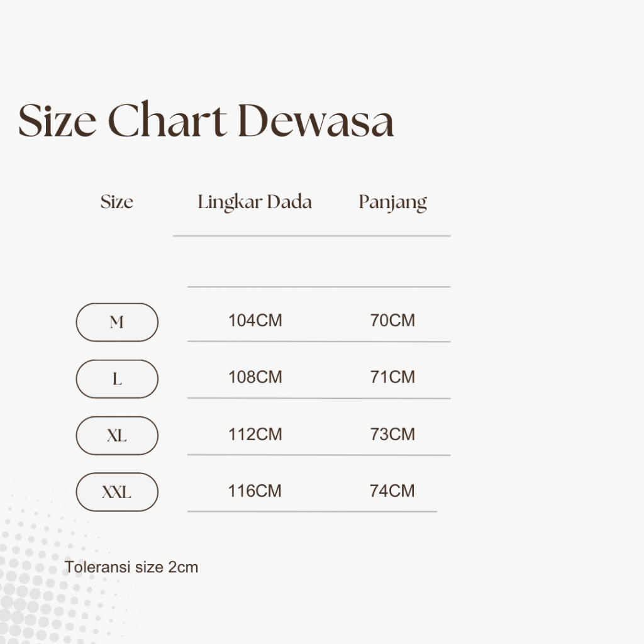This screenshot has width=644, height=644.
Task: Choose the XL size pill
Action: click(x=117, y=436)
